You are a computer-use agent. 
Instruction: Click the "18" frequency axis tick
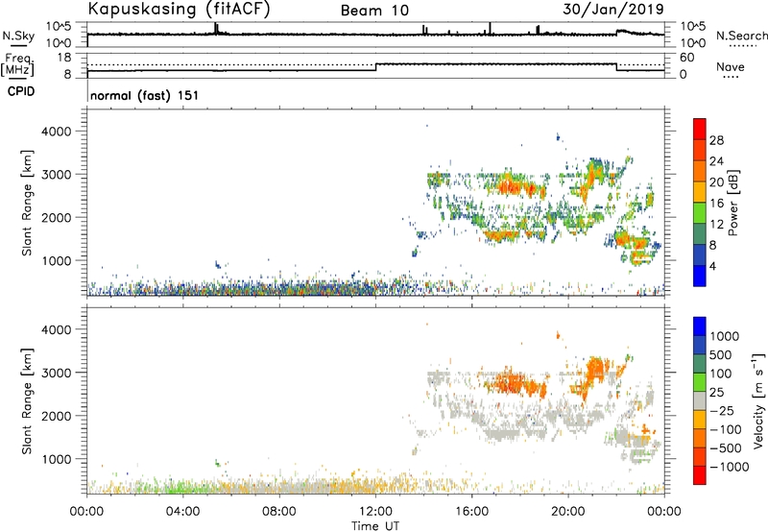pyautogui.click(x=64, y=58)
